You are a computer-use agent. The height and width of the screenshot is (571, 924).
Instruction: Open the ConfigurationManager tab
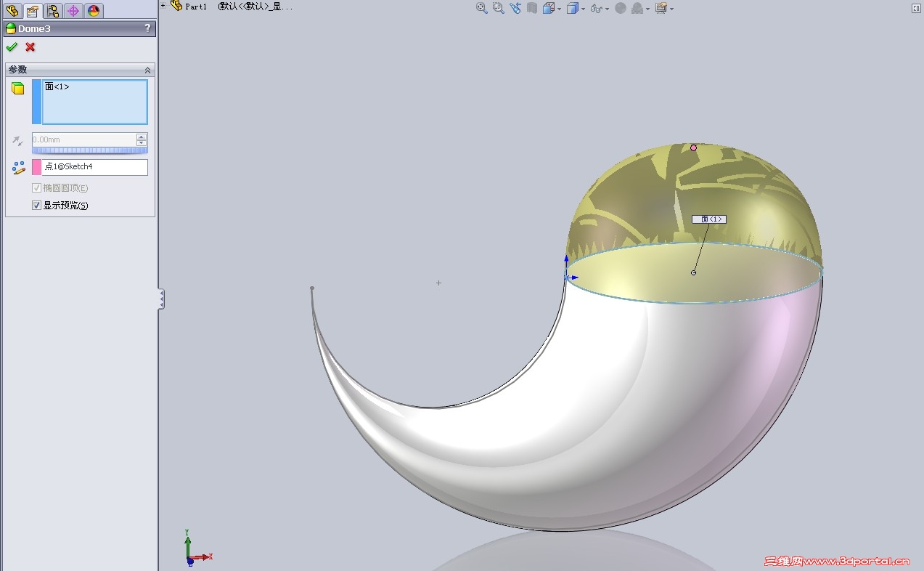click(x=53, y=11)
